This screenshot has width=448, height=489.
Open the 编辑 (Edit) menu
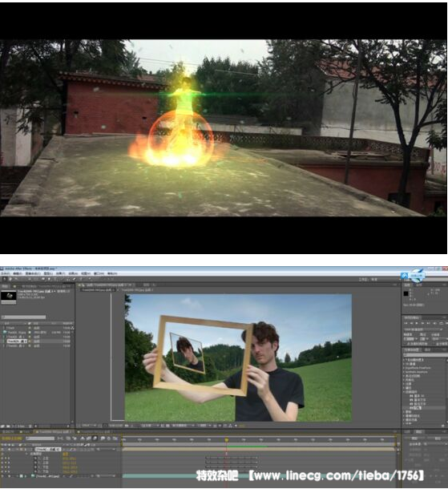click(18, 273)
